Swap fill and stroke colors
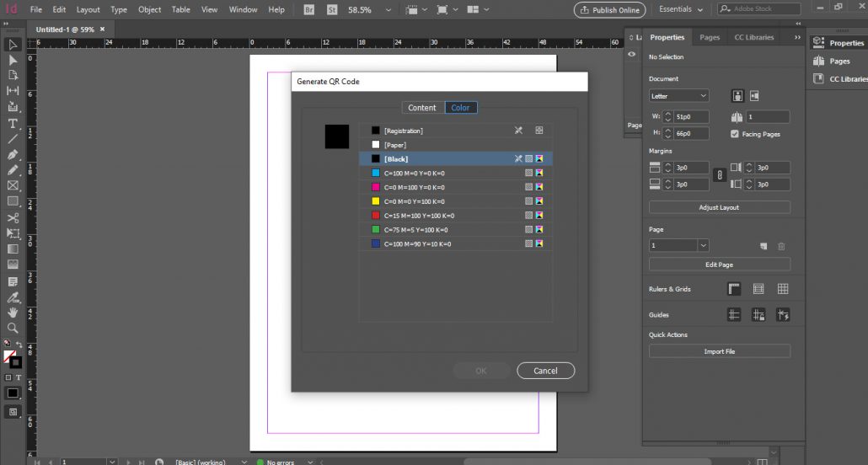The height and width of the screenshot is (465, 868). pyautogui.click(x=19, y=345)
